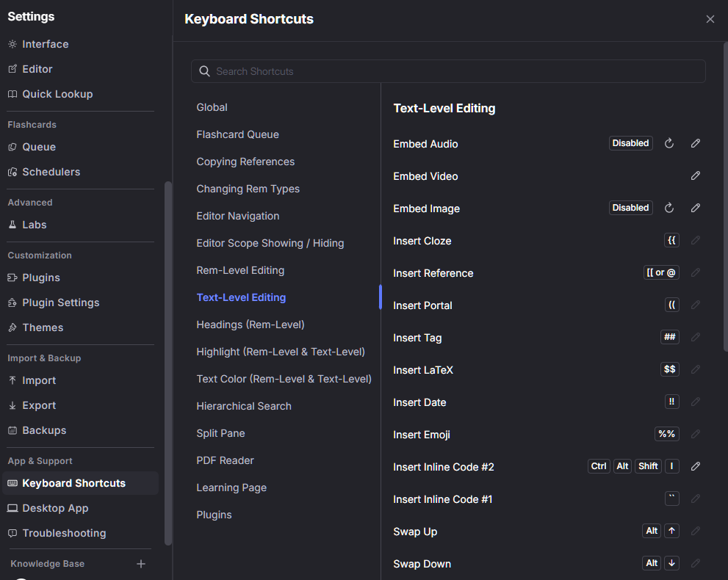Select the Learning Page category

(231, 487)
